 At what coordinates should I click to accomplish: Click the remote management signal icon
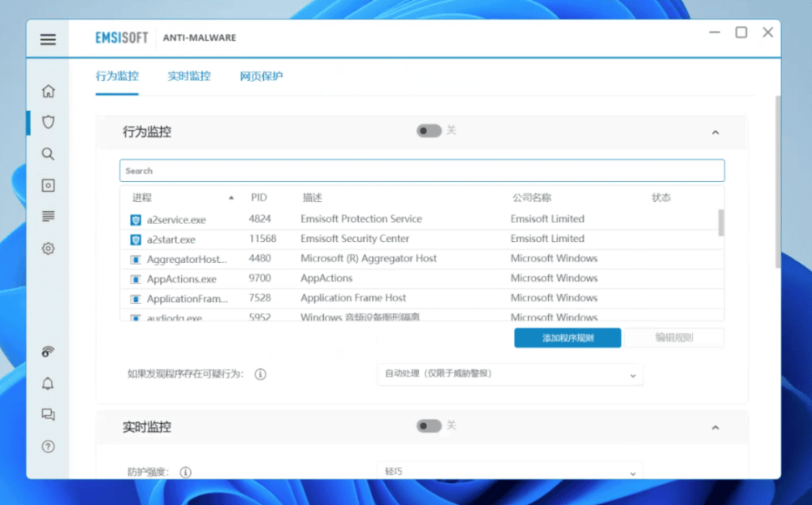click(48, 352)
